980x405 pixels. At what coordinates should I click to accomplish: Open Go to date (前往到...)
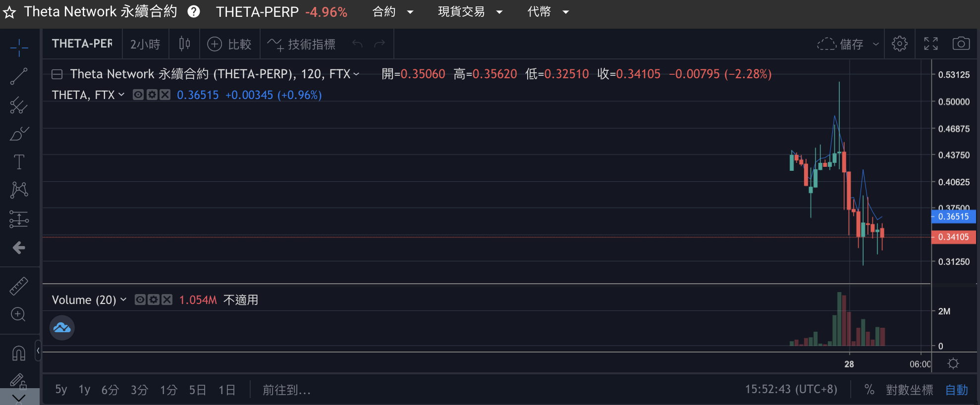pos(286,390)
